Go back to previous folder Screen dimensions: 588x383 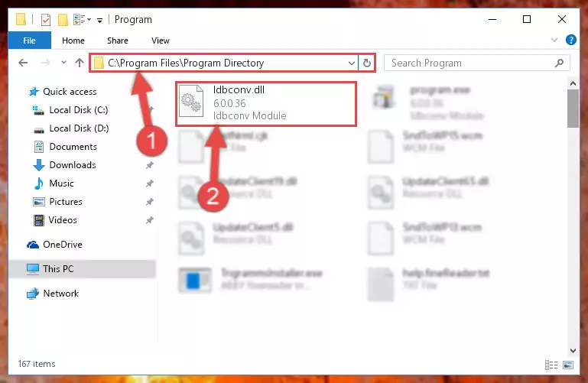tap(23, 63)
